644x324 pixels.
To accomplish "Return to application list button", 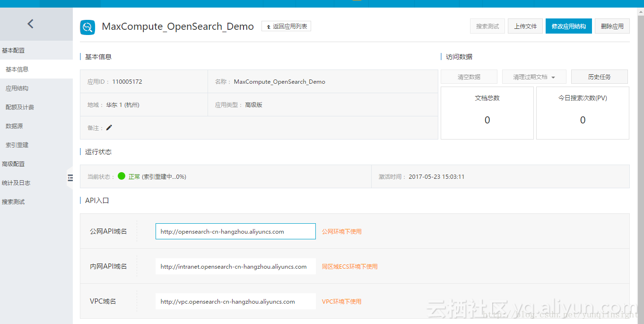I will coord(286,26).
